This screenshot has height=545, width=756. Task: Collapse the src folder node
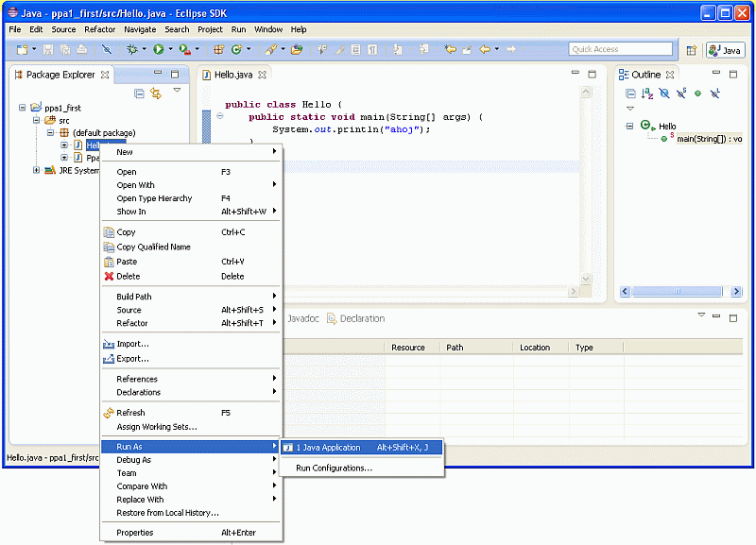36,120
